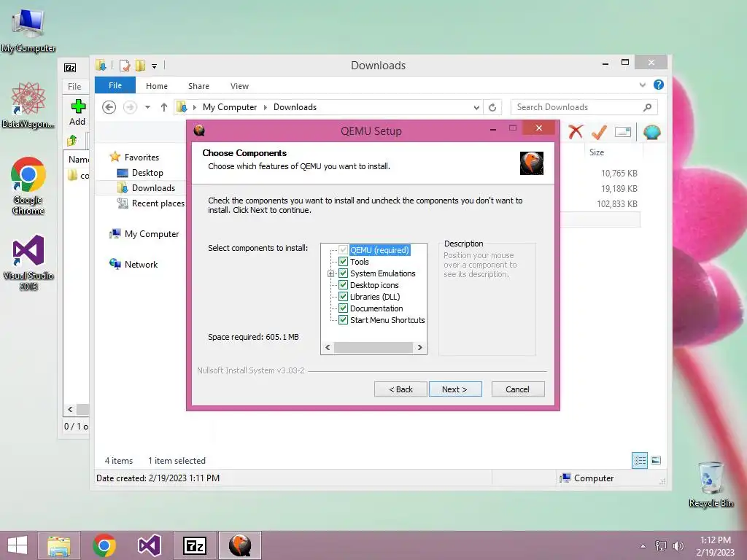Viewport: 747px width, 560px height.
Task: Click QEMU installer taskbar button
Action: pos(239,545)
